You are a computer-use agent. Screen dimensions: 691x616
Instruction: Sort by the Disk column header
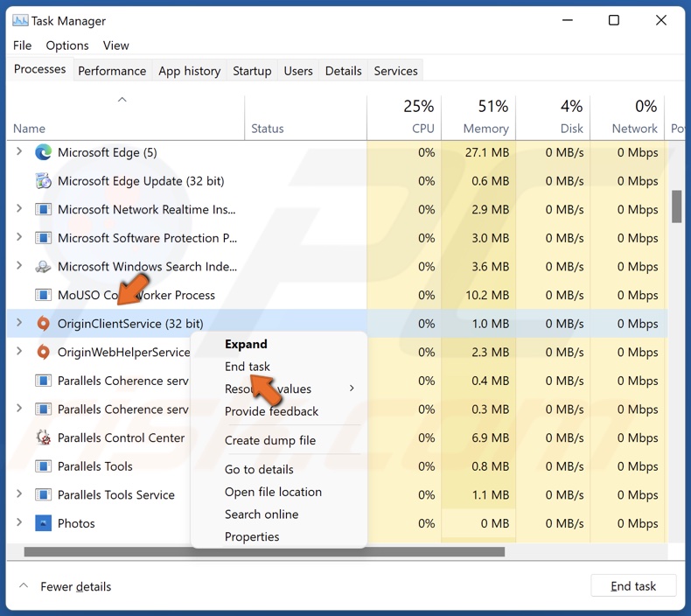point(553,118)
